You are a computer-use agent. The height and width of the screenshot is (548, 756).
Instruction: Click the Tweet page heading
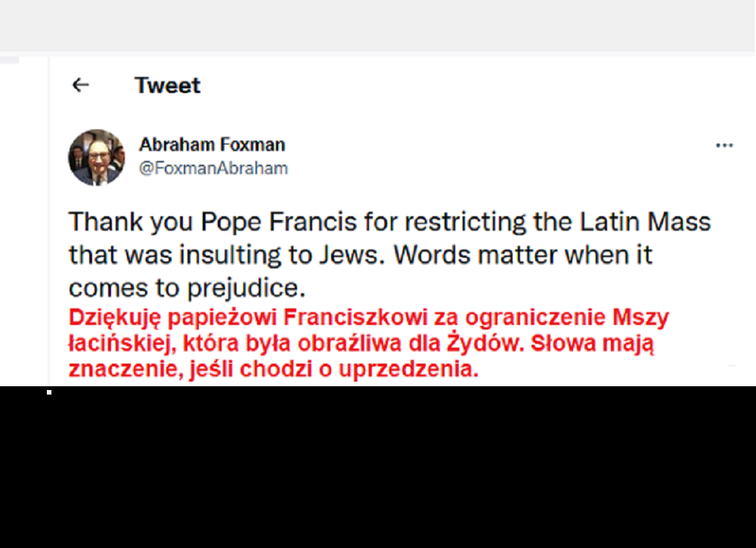(168, 85)
